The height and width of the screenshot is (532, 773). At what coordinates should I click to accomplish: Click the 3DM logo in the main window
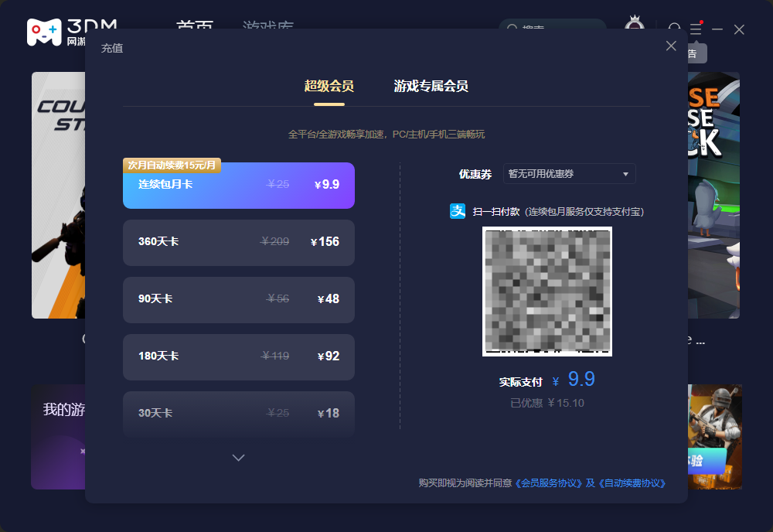click(56, 32)
